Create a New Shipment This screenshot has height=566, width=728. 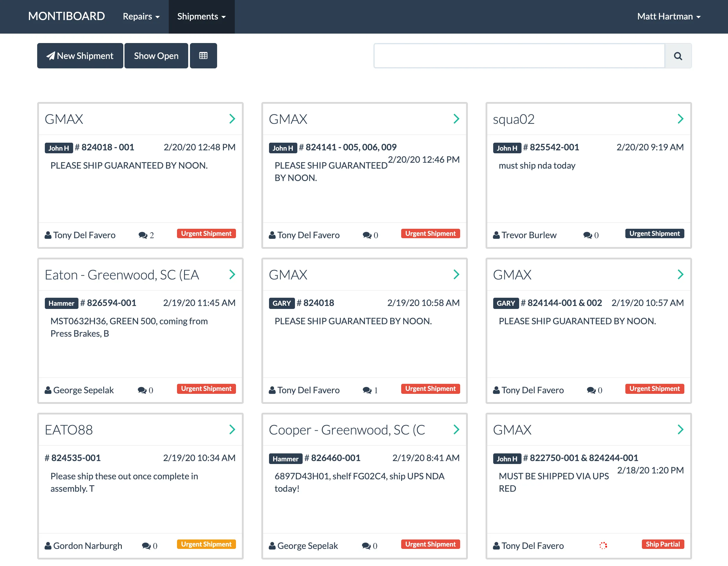point(80,56)
